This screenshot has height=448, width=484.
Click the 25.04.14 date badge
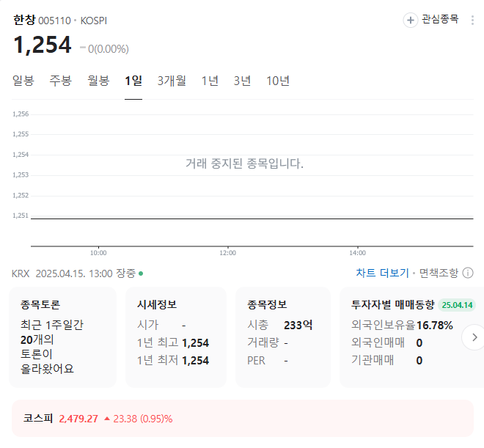pyautogui.click(x=457, y=305)
